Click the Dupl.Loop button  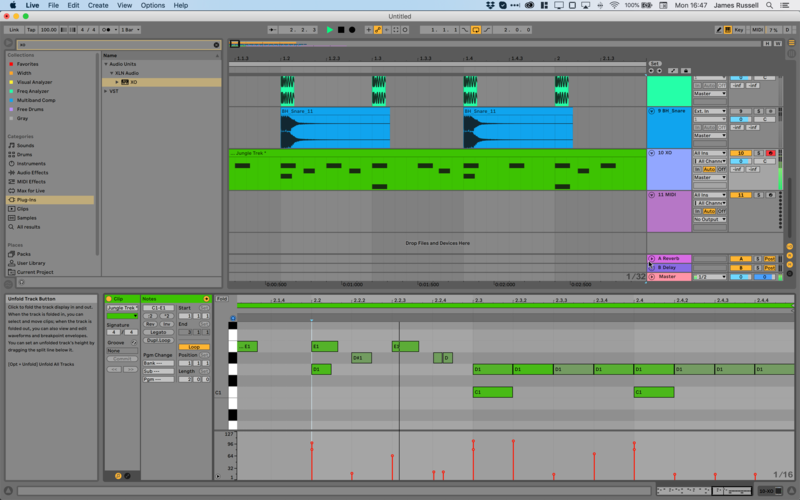156,340
